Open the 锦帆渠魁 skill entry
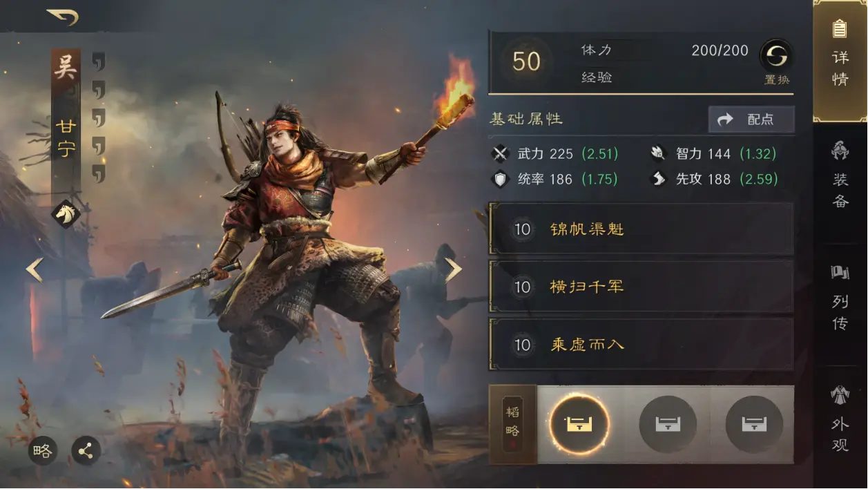This screenshot has height=489, width=868. pyautogui.click(x=641, y=229)
